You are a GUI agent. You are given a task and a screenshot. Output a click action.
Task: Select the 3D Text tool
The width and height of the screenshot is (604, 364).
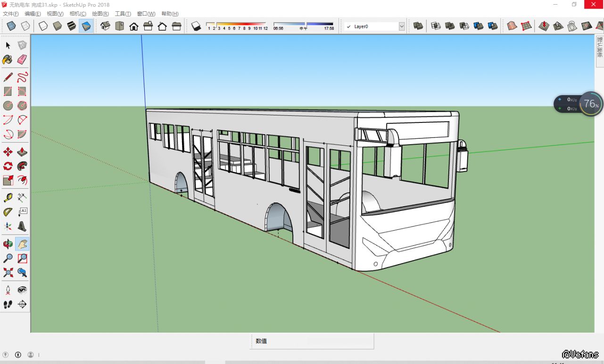coord(22,226)
